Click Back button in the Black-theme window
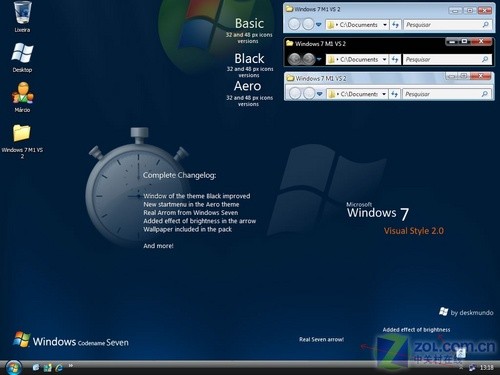Screen dimensions: 500x375 [294, 59]
